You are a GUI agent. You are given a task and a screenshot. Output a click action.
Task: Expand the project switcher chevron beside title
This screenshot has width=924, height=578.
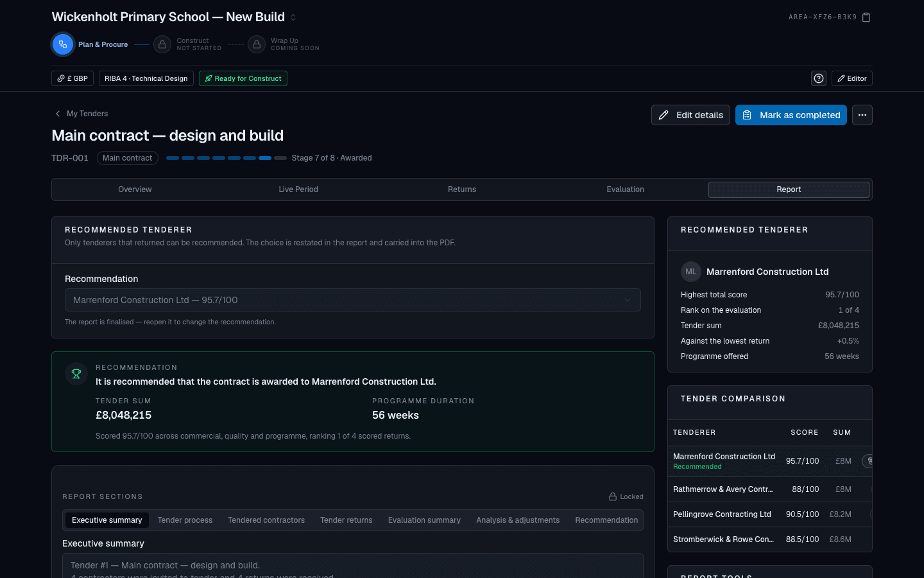point(293,17)
